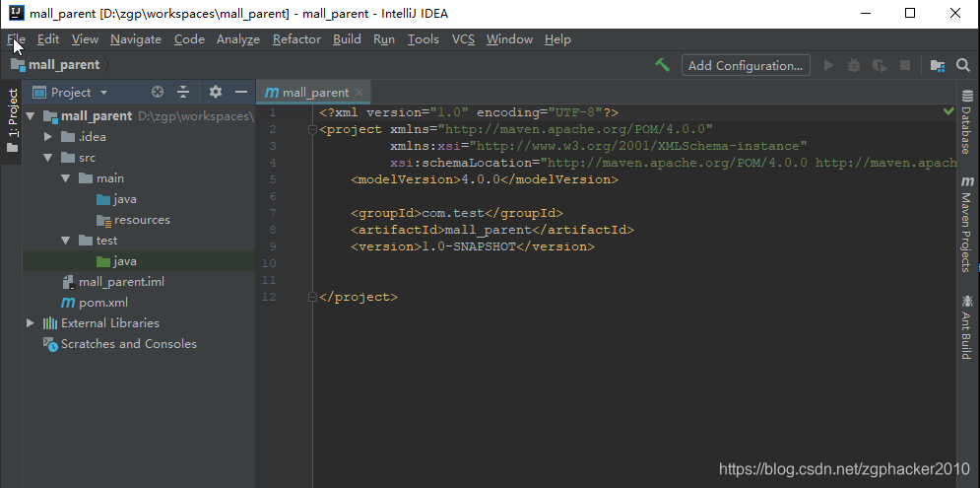The width and height of the screenshot is (980, 488).
Task: Open the Maven Projects tool window
Action: point(967,224)
